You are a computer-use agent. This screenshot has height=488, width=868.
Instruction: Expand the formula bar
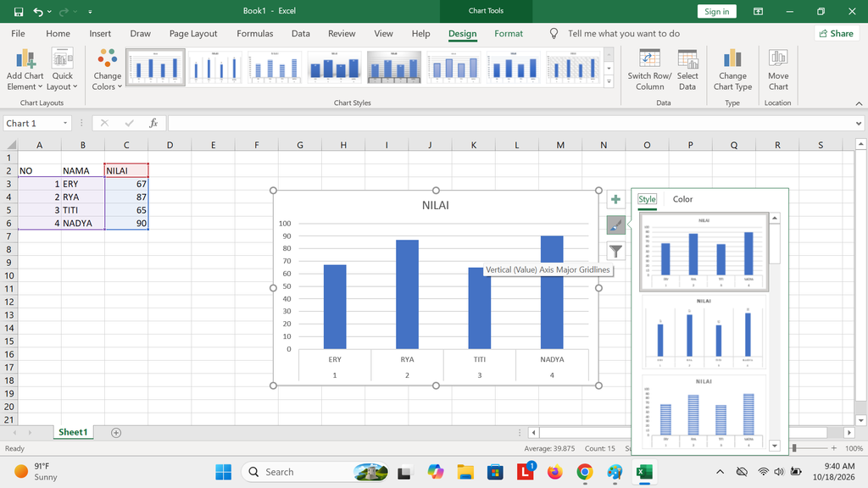(x=859, y=123)
